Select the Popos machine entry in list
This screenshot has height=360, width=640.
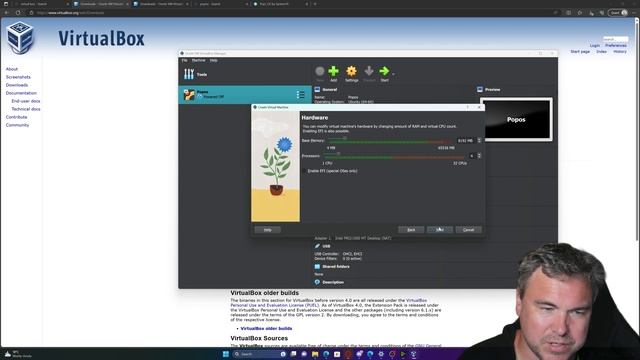tap(244, 95)
